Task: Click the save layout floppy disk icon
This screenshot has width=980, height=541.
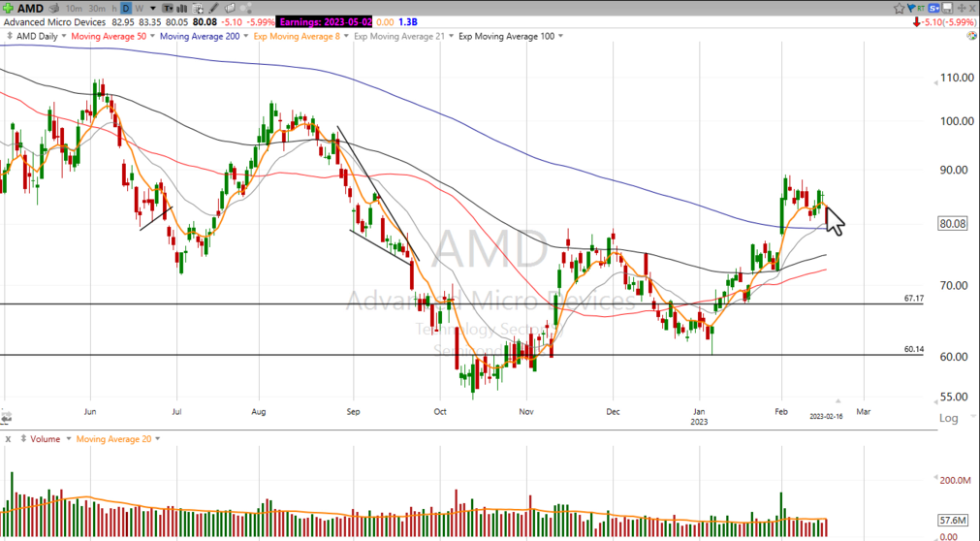Action: [x=947, y=8]
